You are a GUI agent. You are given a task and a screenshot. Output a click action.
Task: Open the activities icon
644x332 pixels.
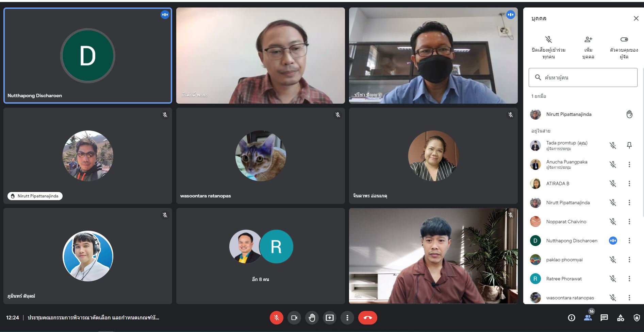point(621,318)
